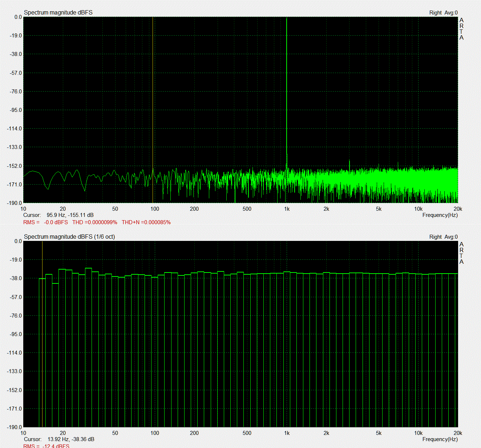This screenshot has width=481, height=448.
Task: Click 'Frequency(Hz)' axis label under narrowband plot
Action: pos(440,215)
